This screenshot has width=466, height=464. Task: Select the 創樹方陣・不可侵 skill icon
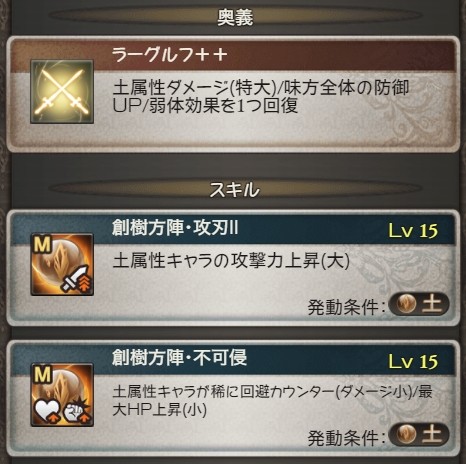[62, 395]
